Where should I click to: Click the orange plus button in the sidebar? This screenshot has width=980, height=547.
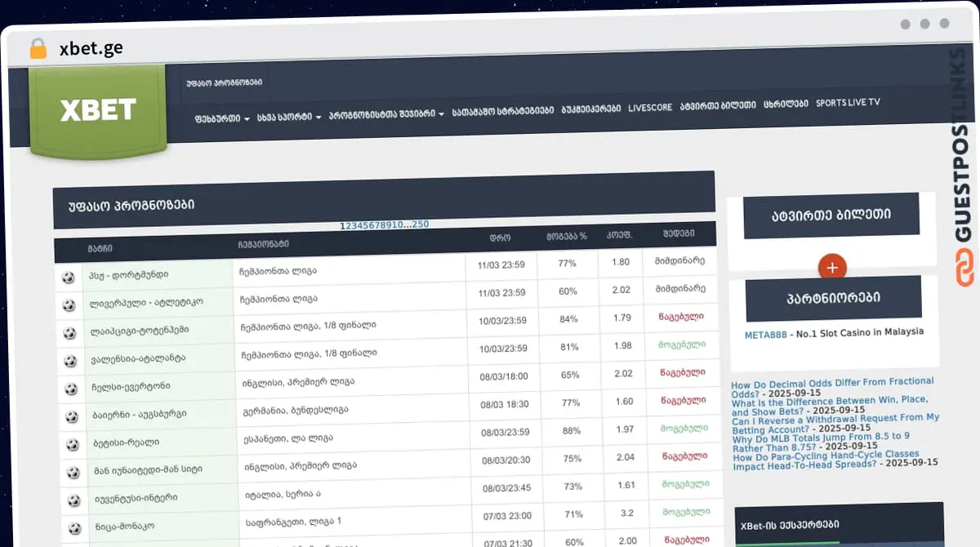click(831, 267)
